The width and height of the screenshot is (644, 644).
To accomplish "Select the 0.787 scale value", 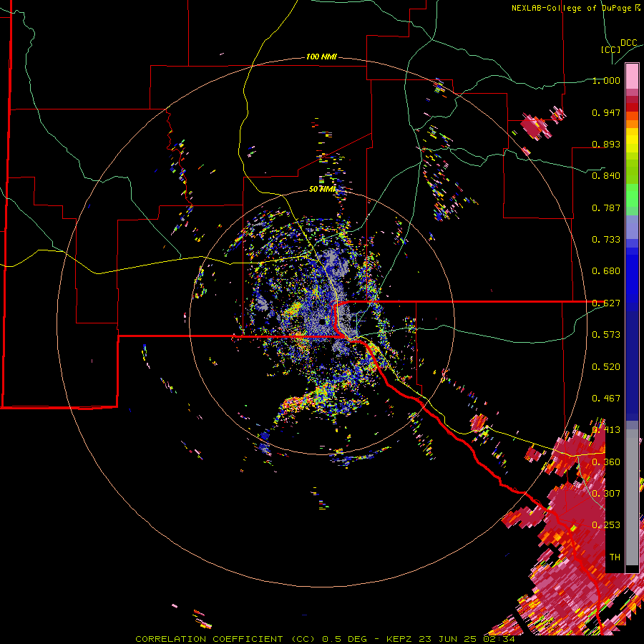I will coord(606,208).
